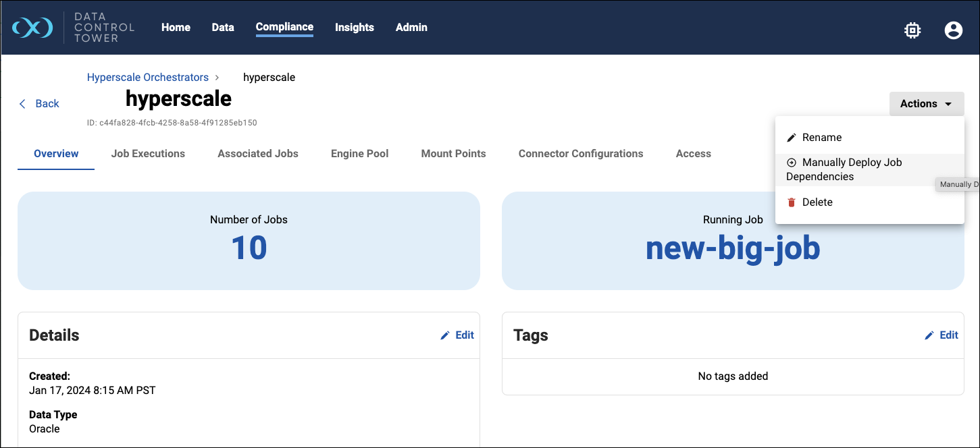Click the Back chevron arrow icon
The width and height of the screenshot is (980, 448).
click(22, 104)
